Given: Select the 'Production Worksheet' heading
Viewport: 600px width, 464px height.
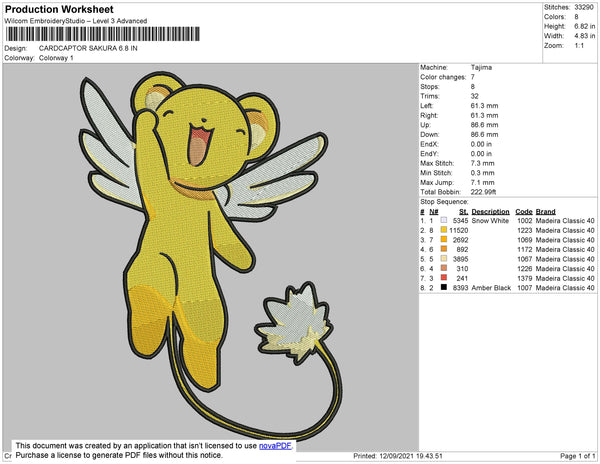Looking at the screenshot, I should point(59,10).
